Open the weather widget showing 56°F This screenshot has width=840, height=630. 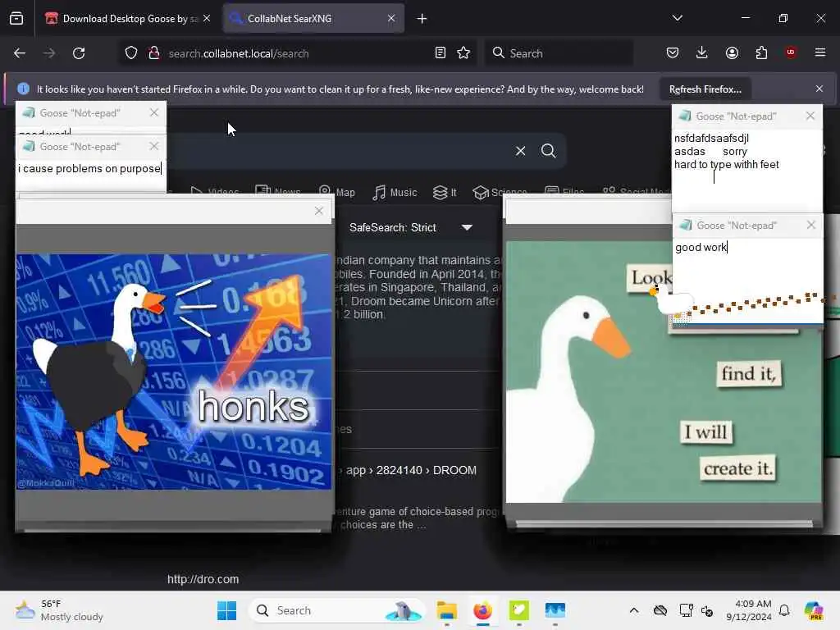pyautogui.click(x=59, y=610)
